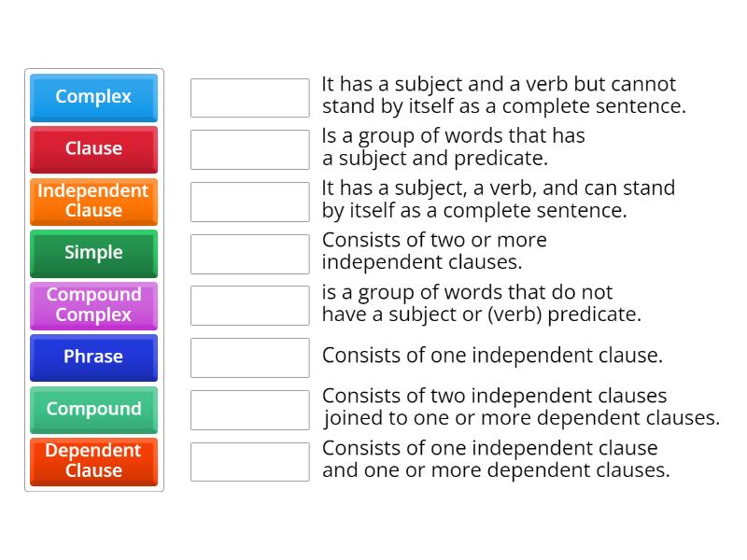Pick the red Clause tile
747x560 pixels.
pyautogui.click(x=93, y=148)
